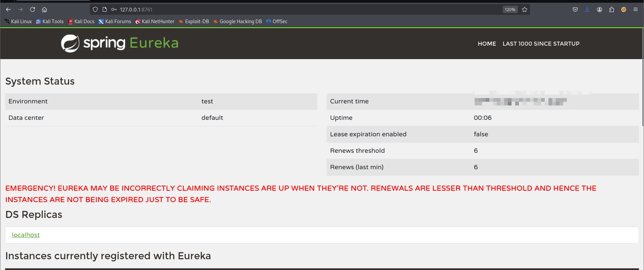Click the Renews (last min) value 6
Viewport: 644px width, 270px height.
(476, 167)
